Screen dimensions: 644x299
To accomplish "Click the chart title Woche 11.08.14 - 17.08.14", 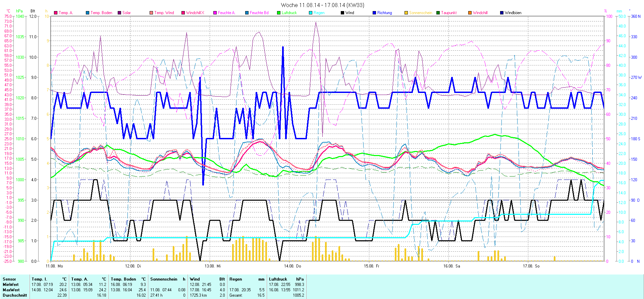I will tap(322, 5).
